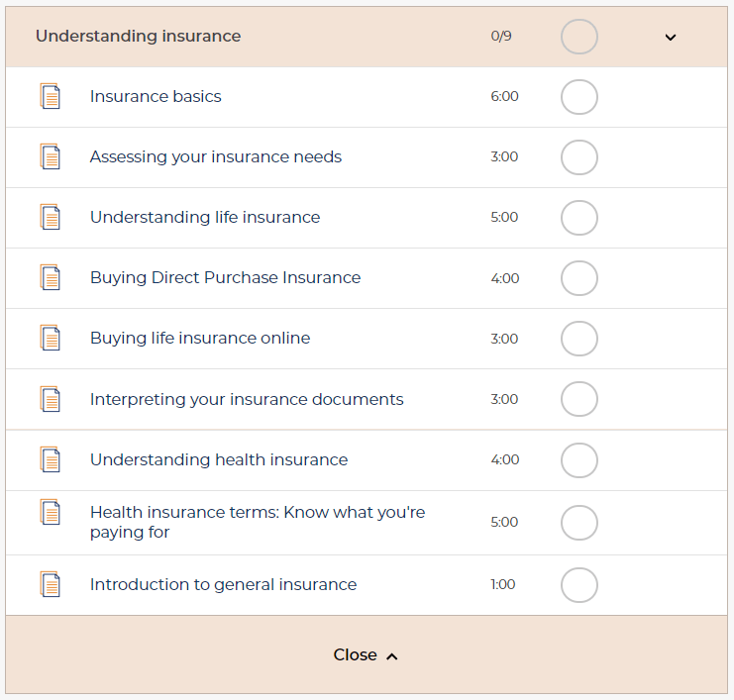This screenshot has width=734, height=700.
Task: Toggle completion circle for Understanding life insurance
Action: (579, 218)
